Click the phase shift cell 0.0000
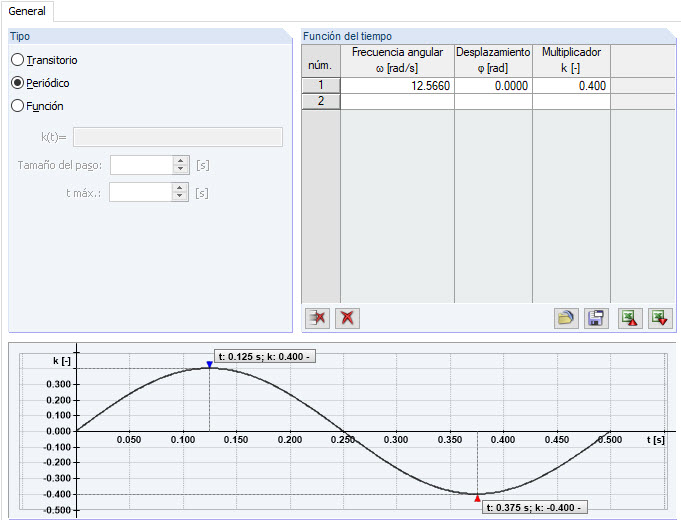 pos(493,86)
